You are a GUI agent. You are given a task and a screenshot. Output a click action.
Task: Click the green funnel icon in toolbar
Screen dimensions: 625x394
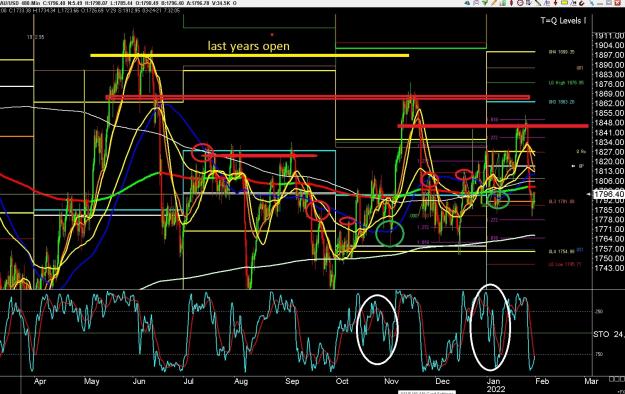(x=485, y=2)
